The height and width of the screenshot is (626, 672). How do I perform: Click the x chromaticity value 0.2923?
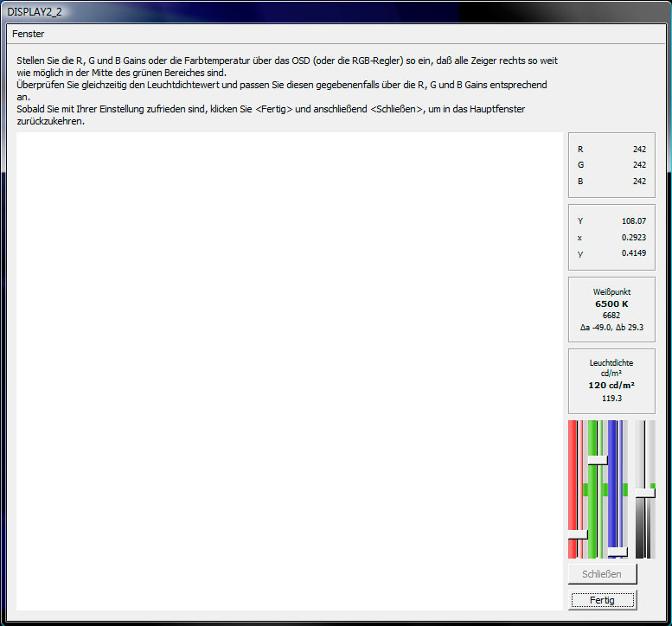click(635, 238)
